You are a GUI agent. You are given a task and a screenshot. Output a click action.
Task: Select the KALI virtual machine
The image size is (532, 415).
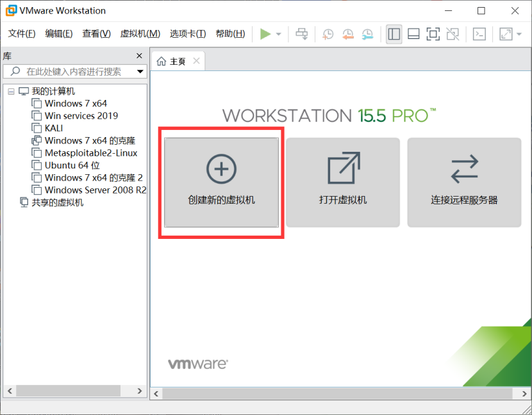[x=54, y=128]
